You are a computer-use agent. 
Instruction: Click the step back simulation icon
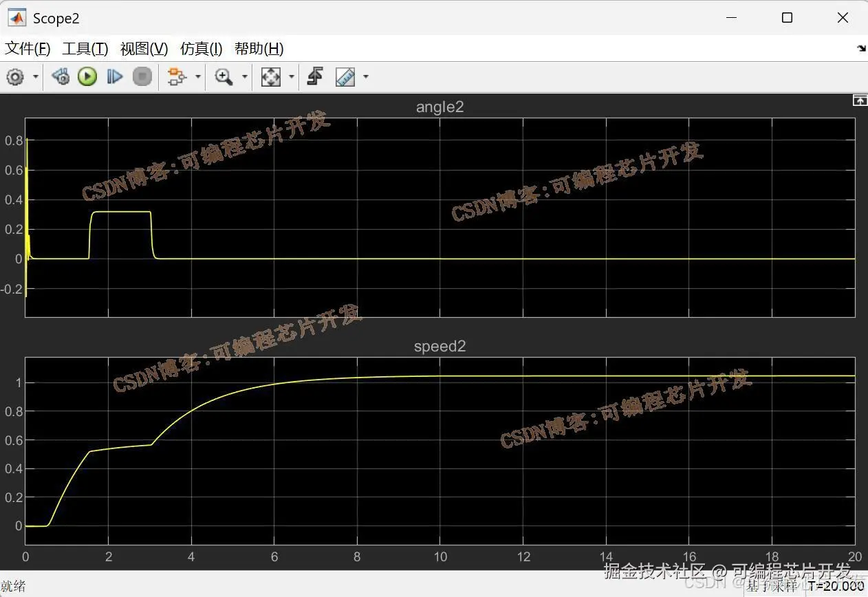[61, 77]
